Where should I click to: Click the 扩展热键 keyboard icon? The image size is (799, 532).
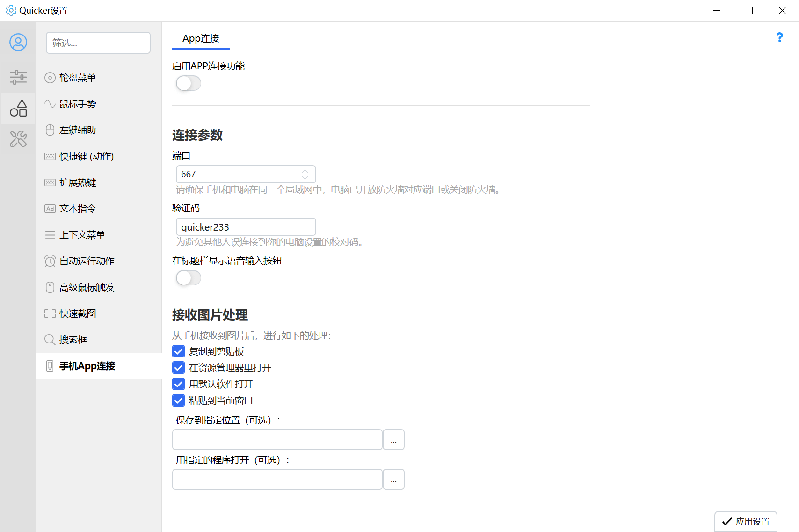pos(50,182)
